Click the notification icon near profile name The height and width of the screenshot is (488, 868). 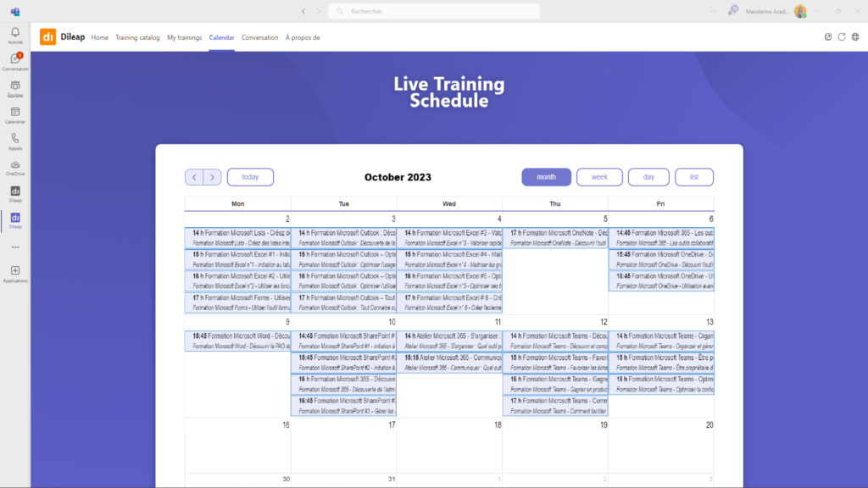(733, 10)
